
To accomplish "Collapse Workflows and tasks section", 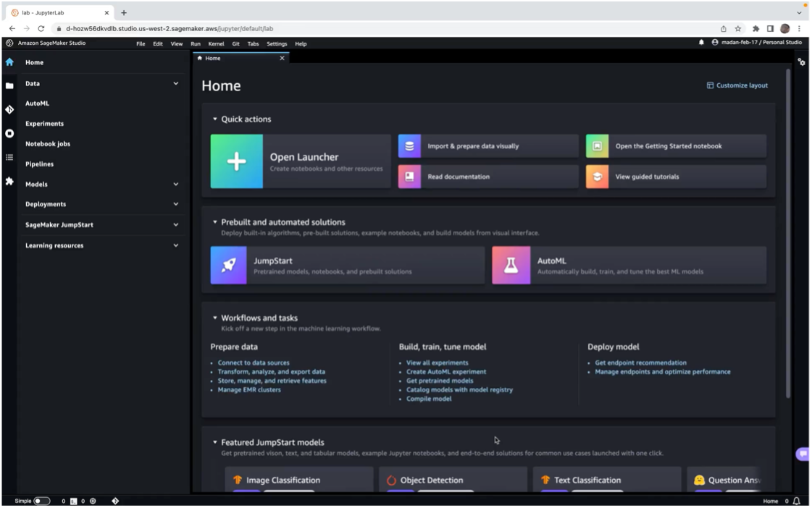I will click(215, 318).
